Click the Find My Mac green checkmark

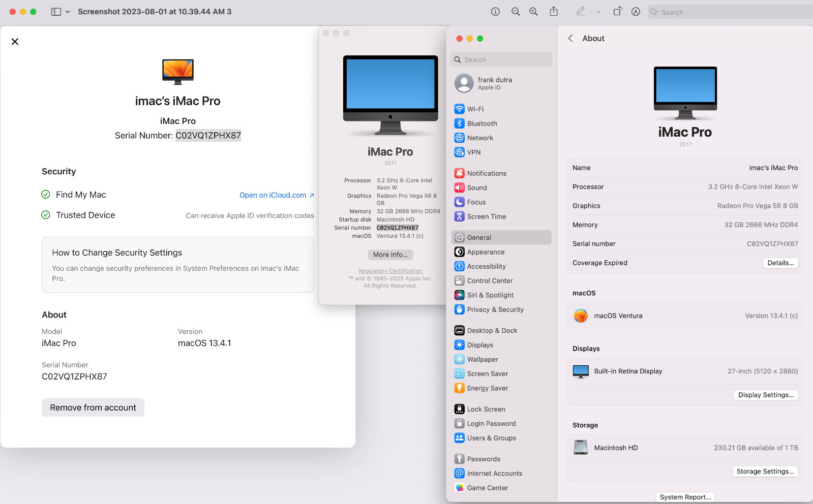(46, 195)
